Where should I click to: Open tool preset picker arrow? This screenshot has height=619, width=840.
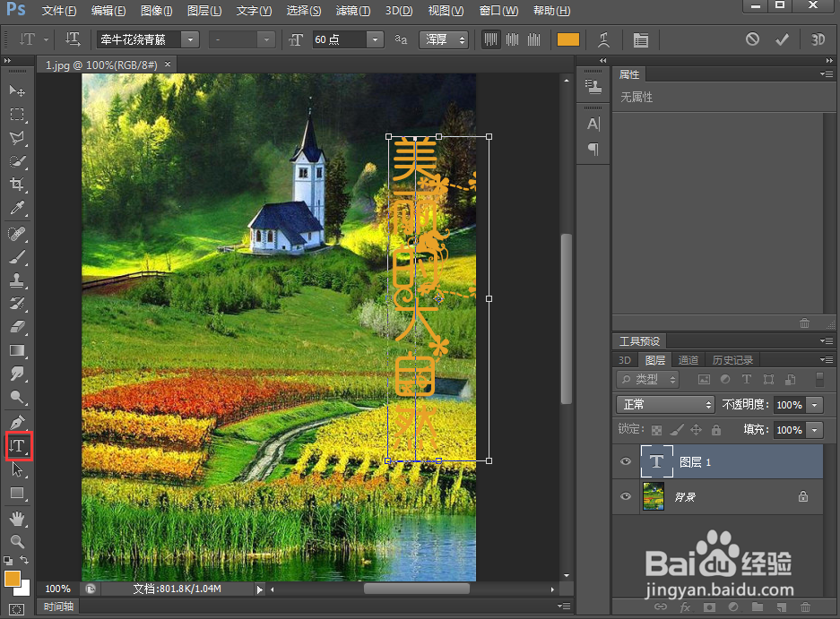(46, 39)
